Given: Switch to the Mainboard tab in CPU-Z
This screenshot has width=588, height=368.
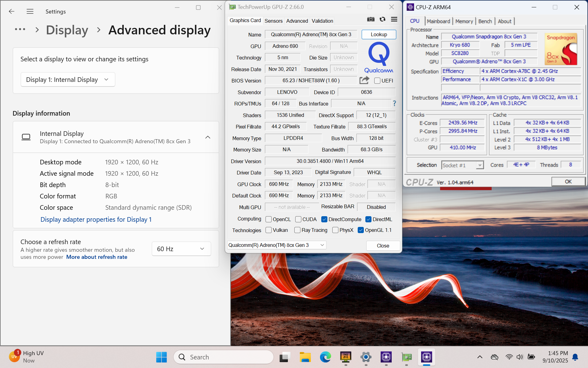Looking at the screenshot, I should (x=438, y=21).
